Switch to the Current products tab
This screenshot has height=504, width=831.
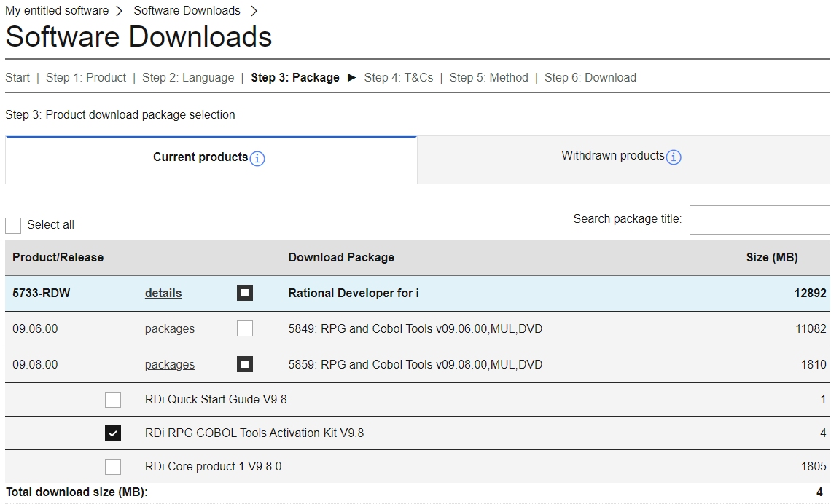coord(211,160)
